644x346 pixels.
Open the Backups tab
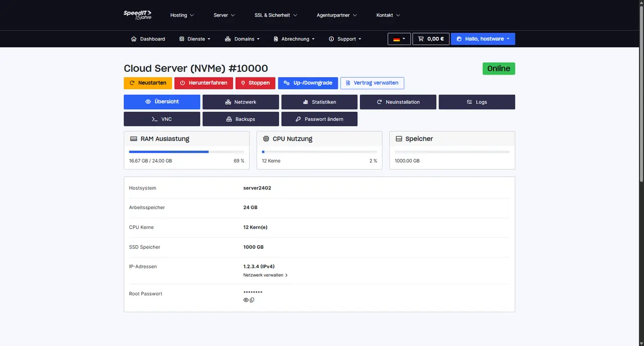tap(241, 119)
